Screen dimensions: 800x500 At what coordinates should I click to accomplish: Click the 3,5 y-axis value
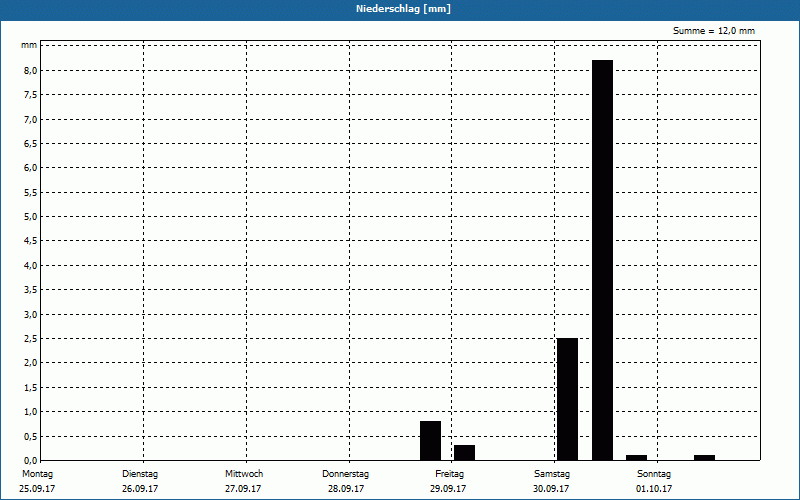point(31,290)
